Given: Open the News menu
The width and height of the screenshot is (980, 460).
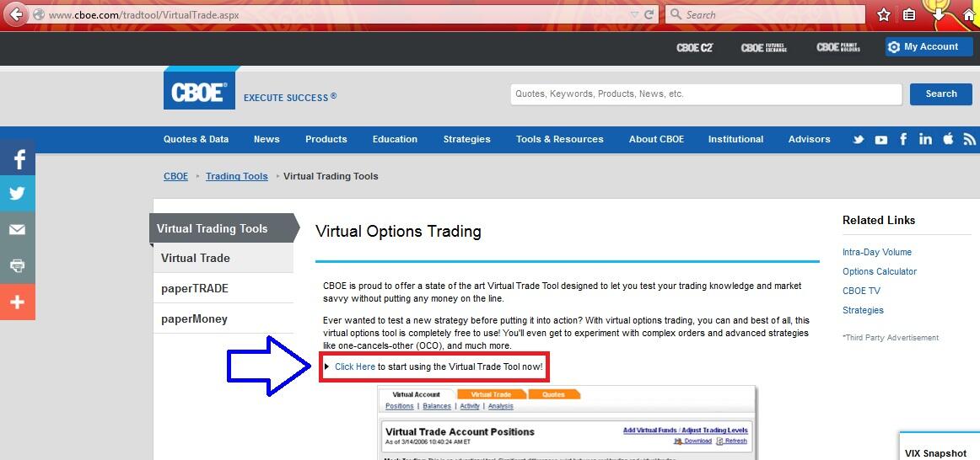Looking at the screenshot, I should [x=267, y=139].
